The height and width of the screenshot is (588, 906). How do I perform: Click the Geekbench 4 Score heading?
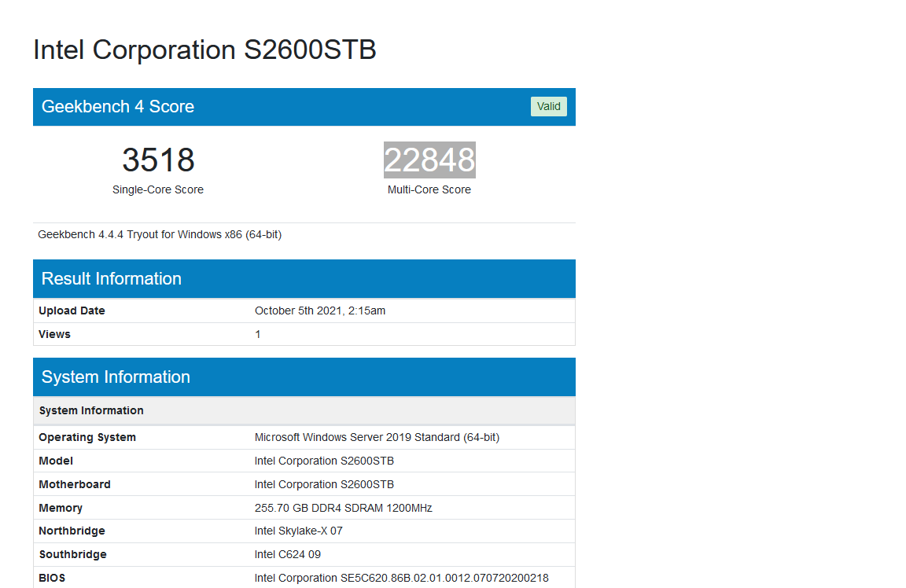pyautogui.click(x=118, y=106)
